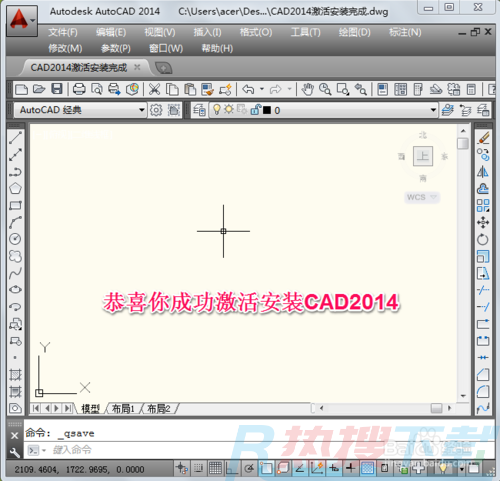Screen dimensions: 500x481
Task: Toggle Polar tracking in status bar
Action: (249, 468)
